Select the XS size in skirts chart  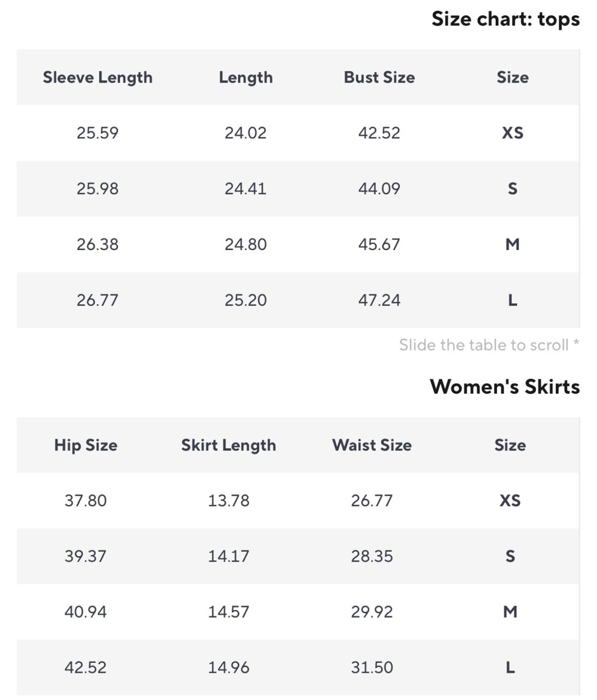[510, 500]
